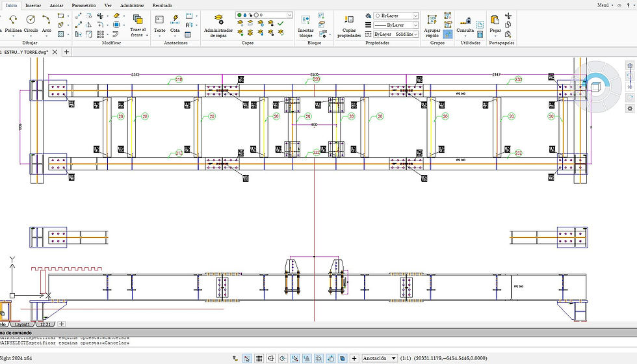Click the help question mark button
The width and height of the screenshot is (637, 364).
[x=628, y=5]
